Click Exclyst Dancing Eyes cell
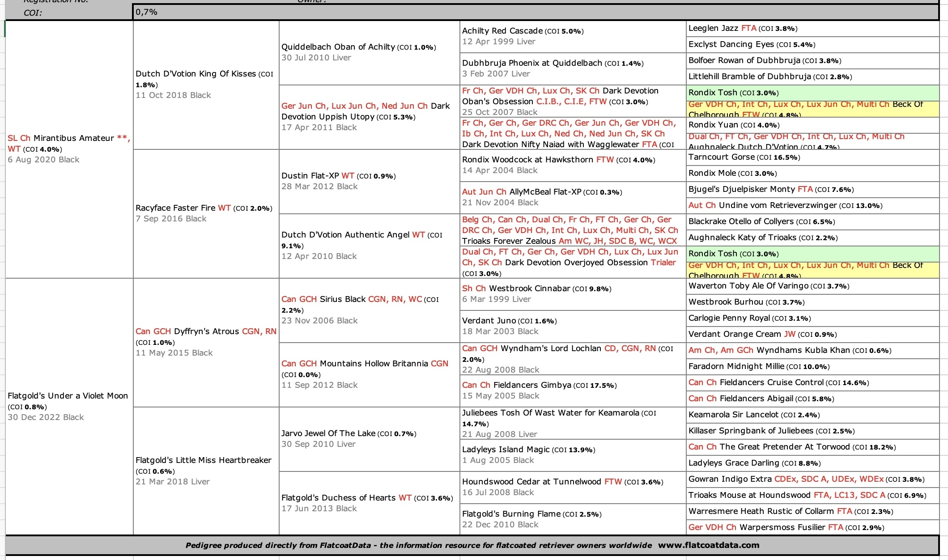The image size is (948, 560). [812, 45]
